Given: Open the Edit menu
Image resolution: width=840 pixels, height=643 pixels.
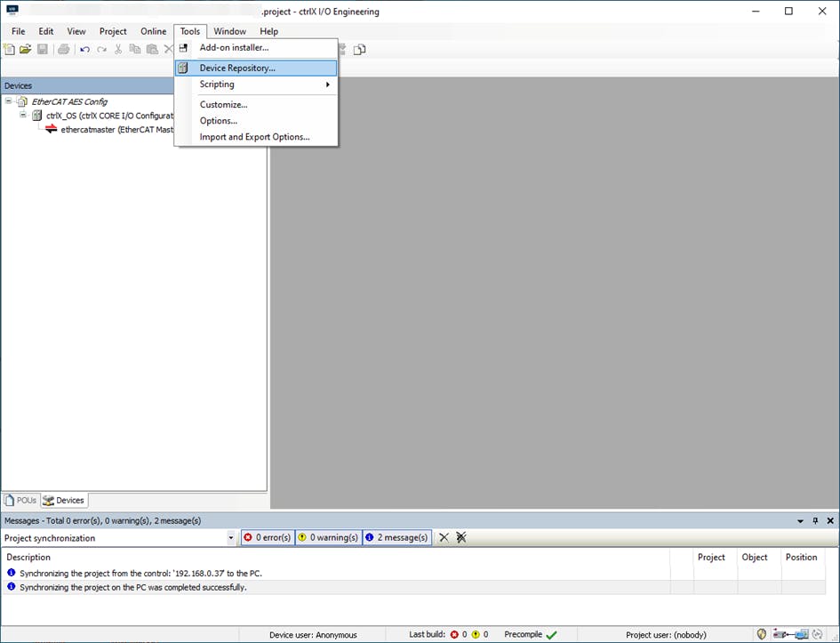Looking at the screenshot, I should [x=46, y=31].
